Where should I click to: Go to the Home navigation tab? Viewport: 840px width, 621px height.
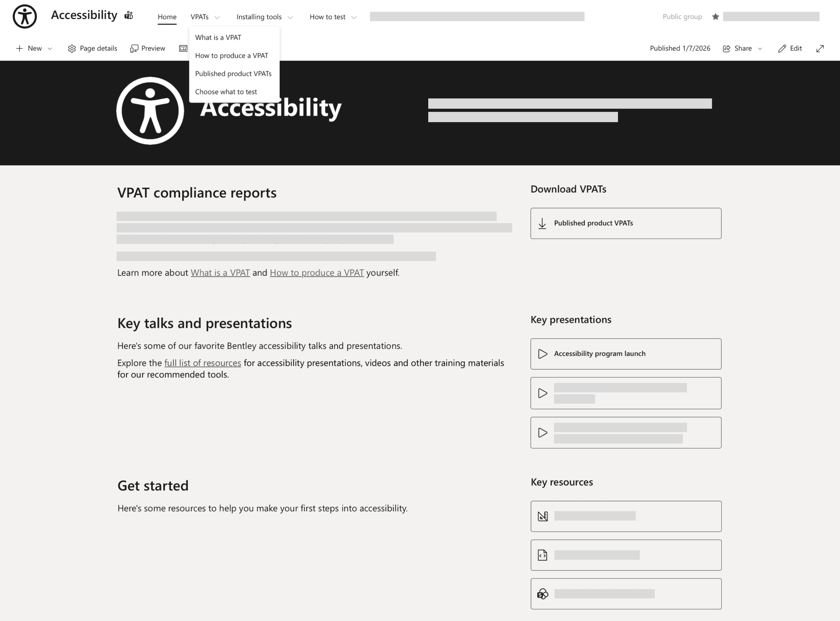click(167, 17)
